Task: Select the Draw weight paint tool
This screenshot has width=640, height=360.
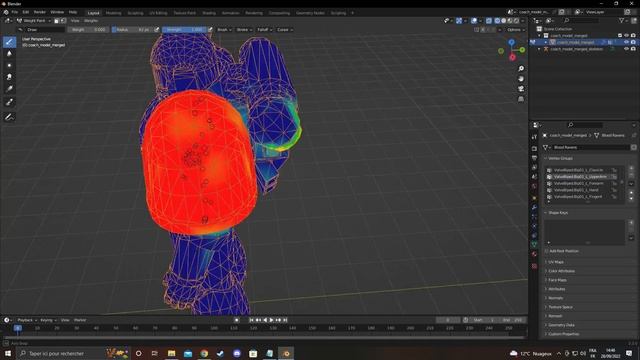Action: click(9, 42)
